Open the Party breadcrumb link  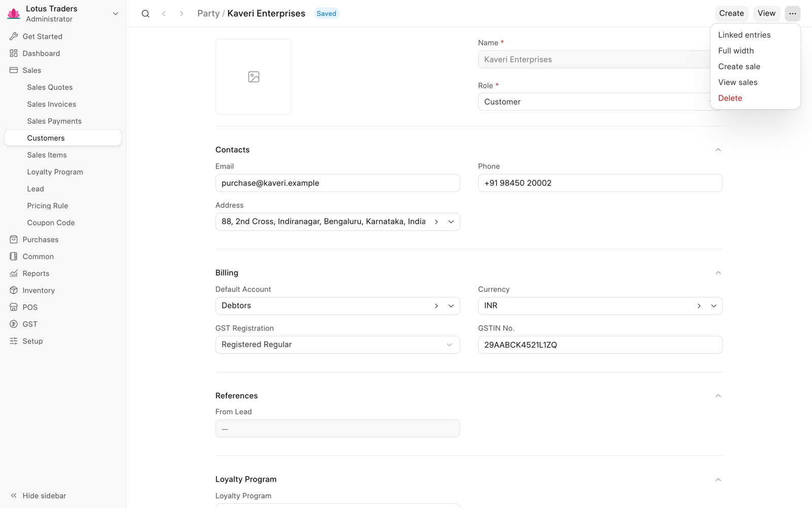click(x=208, y=14)
